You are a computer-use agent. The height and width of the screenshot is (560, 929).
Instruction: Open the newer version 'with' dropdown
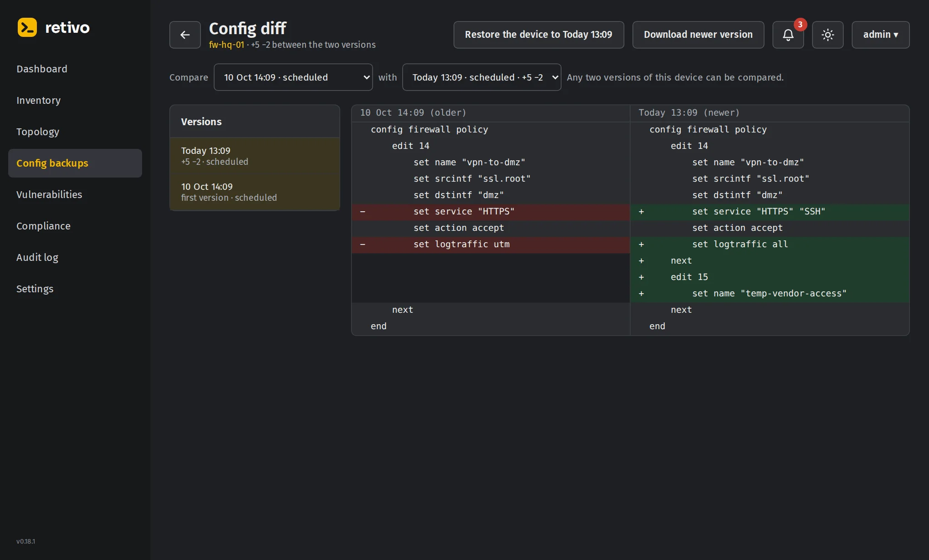tap(481, 77)
